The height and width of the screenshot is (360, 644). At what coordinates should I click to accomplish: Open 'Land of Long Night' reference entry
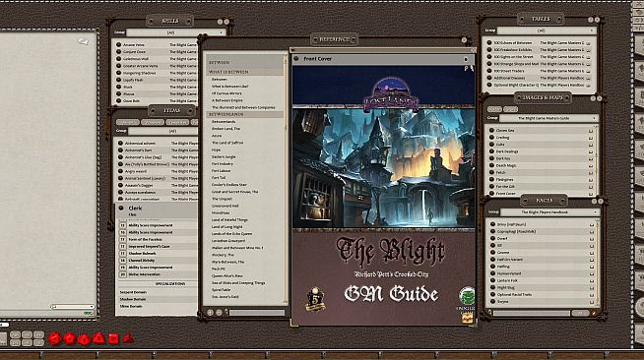click(227, 227)
